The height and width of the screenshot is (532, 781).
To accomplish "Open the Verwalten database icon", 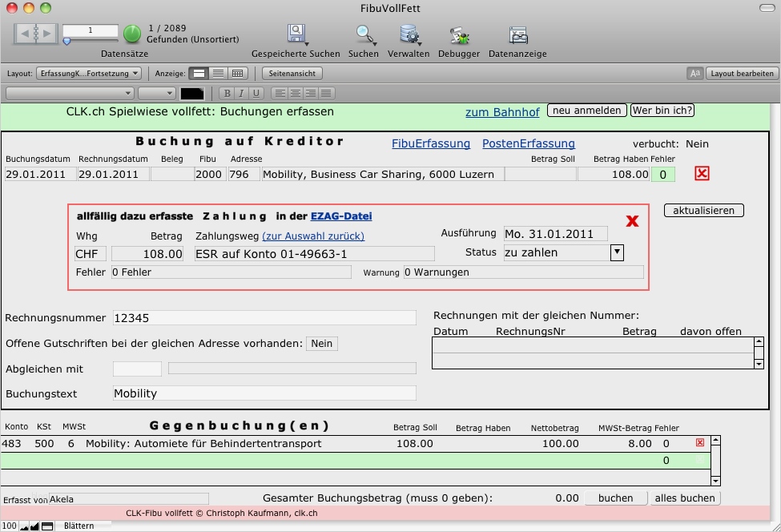I will [409, 34].
